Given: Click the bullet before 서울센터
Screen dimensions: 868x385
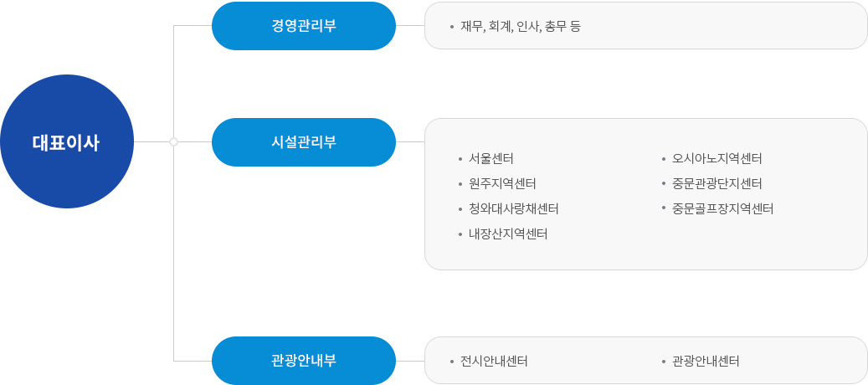Looking at the screenshot, I should 460,159.
